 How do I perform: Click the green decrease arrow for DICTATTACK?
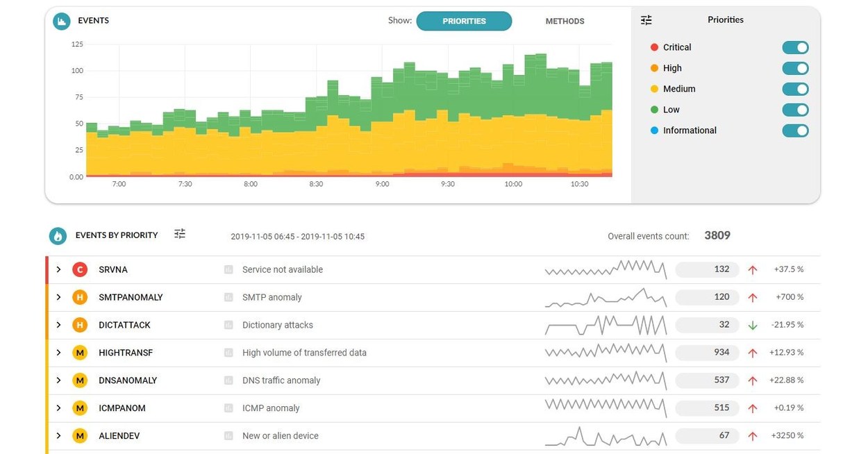[x=752, y=325]
